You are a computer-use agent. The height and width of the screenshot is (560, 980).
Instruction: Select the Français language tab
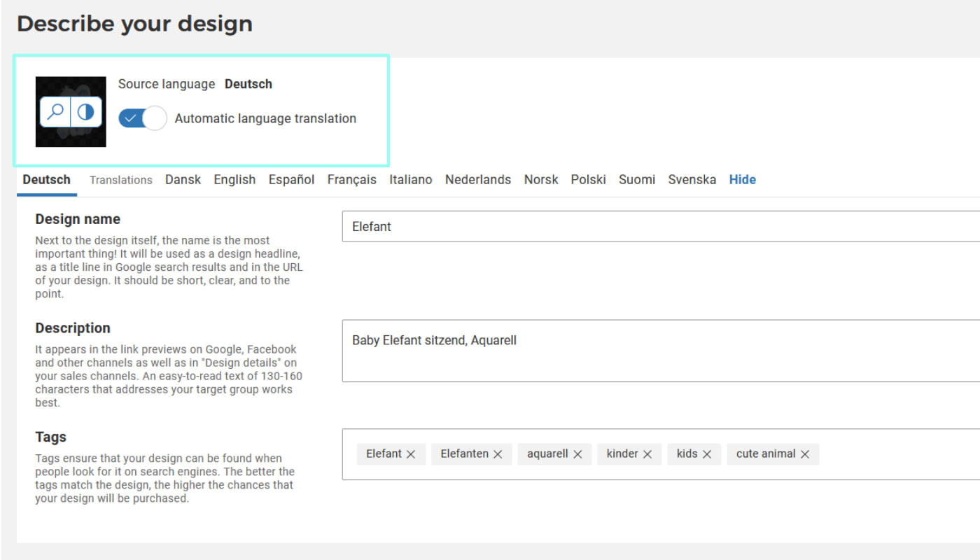[351, 180]
